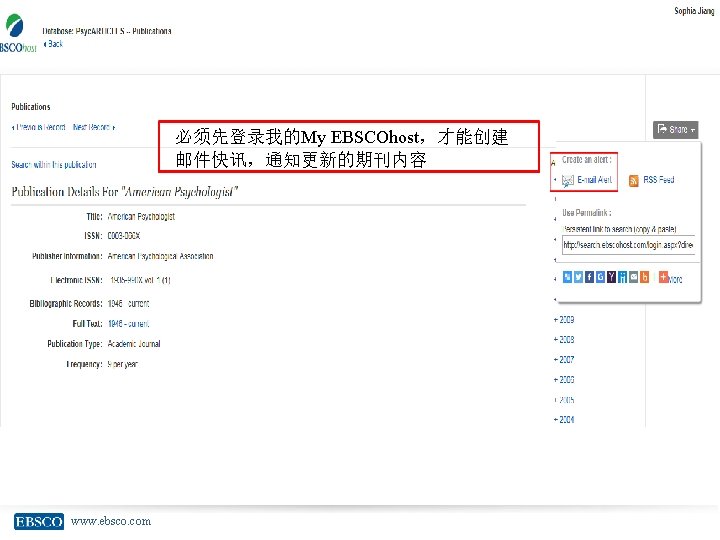
Task: Expand the 2004 issues
Action: coord(564,420)
